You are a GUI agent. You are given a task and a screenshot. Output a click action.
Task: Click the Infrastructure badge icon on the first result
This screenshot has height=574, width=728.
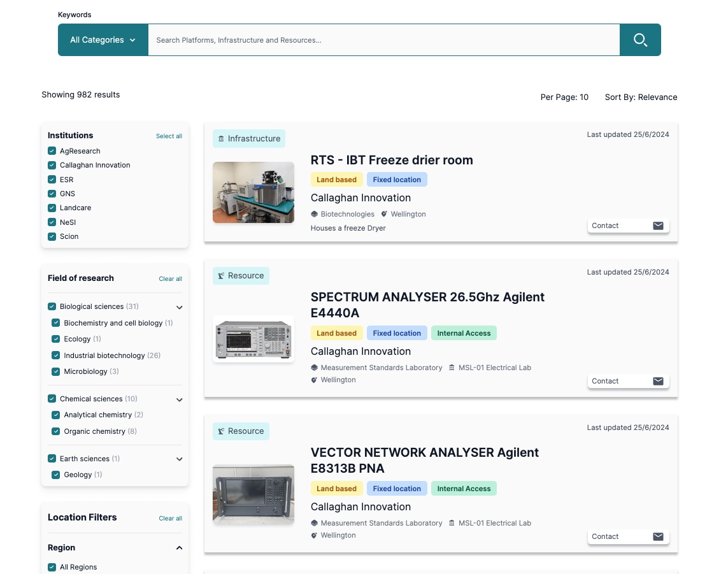(221, 139)
